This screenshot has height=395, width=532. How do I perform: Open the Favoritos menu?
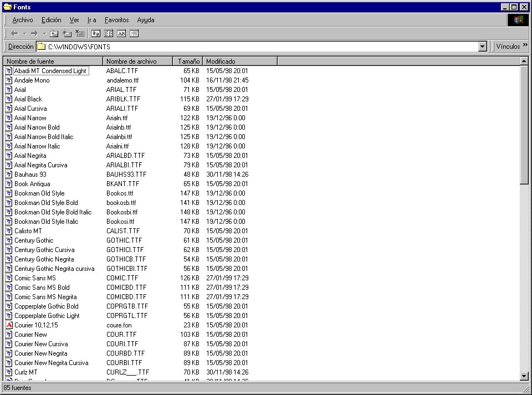[117, 20]
